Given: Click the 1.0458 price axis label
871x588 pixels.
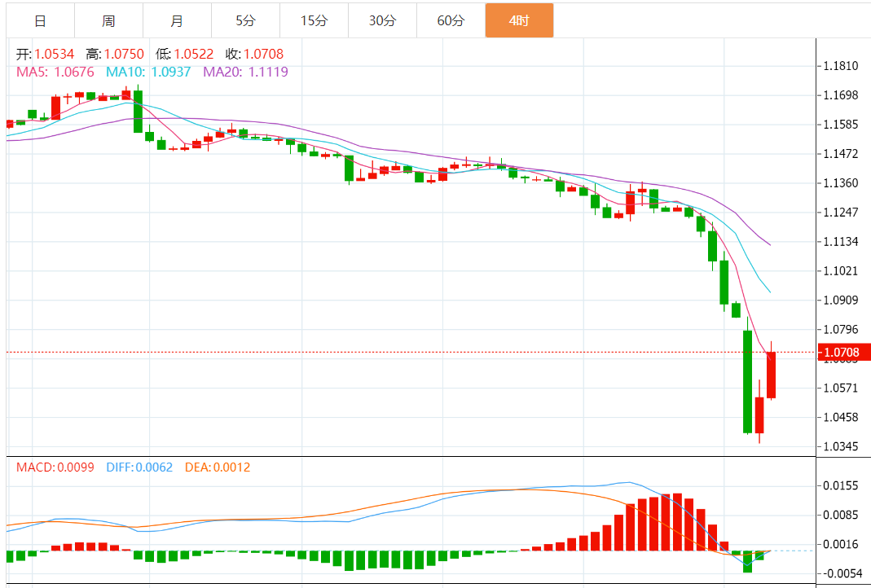Looking at the screenshot, I should click(841, 417).
